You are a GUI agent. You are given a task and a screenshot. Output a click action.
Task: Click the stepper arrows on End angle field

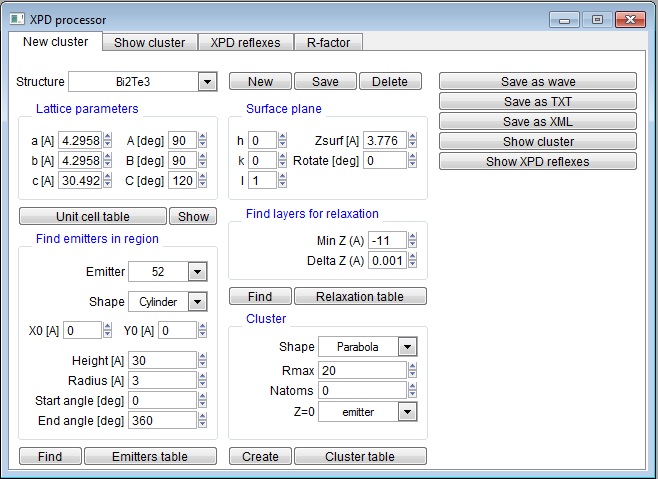pos(203,420)
